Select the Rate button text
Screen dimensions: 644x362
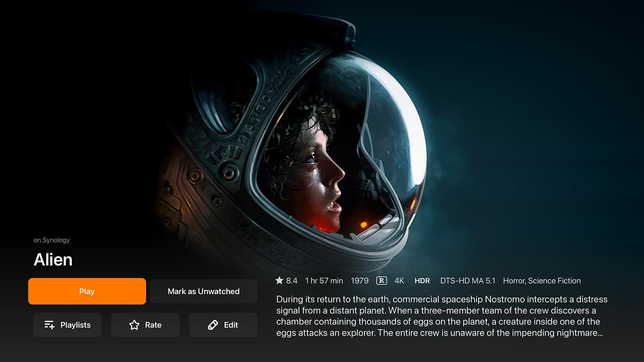(x=153, y=325)
